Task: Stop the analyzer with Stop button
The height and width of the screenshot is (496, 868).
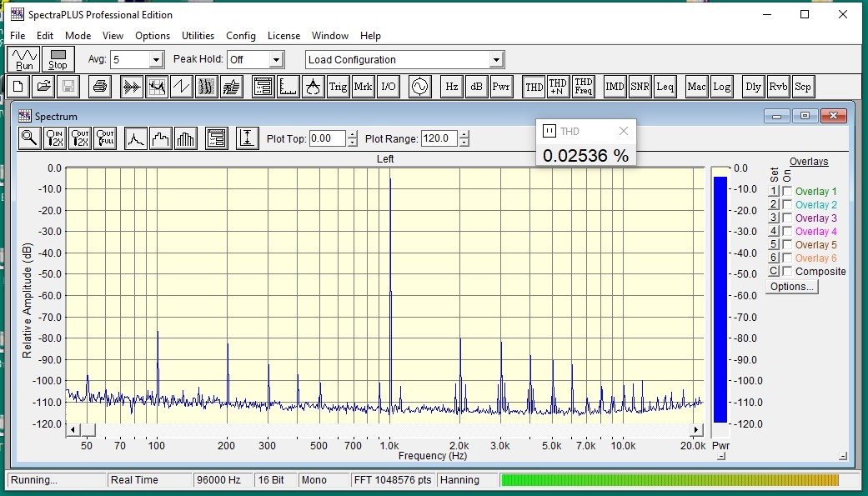Action: pyautogui.click(x=58, y=59)
